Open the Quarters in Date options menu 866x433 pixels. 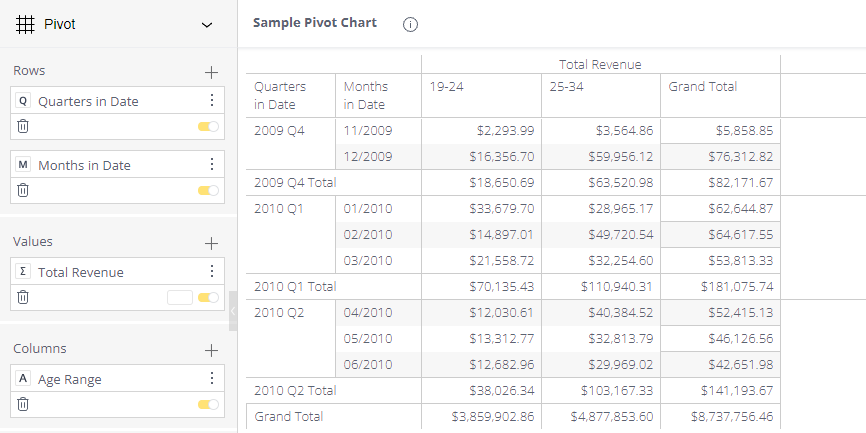(x=211, y=101)
